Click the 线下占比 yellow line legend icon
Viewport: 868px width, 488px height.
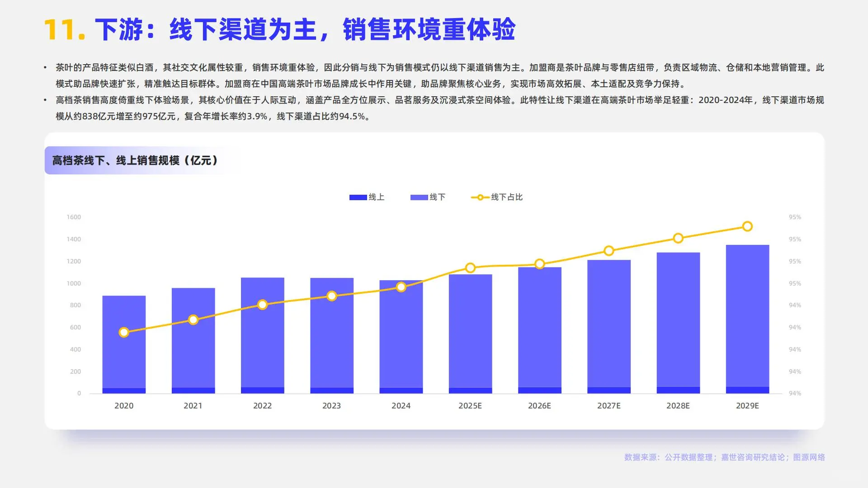pos(480,197)
